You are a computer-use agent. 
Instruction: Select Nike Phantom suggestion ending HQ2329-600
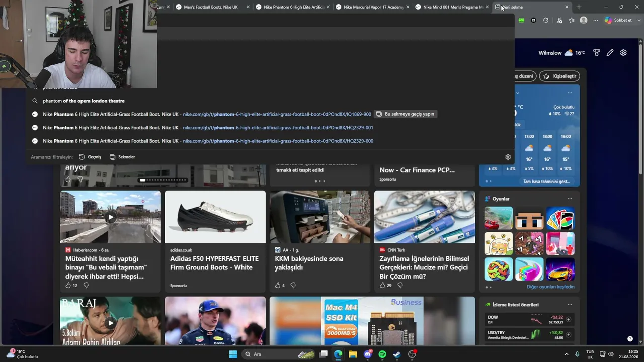click(271, 141)
